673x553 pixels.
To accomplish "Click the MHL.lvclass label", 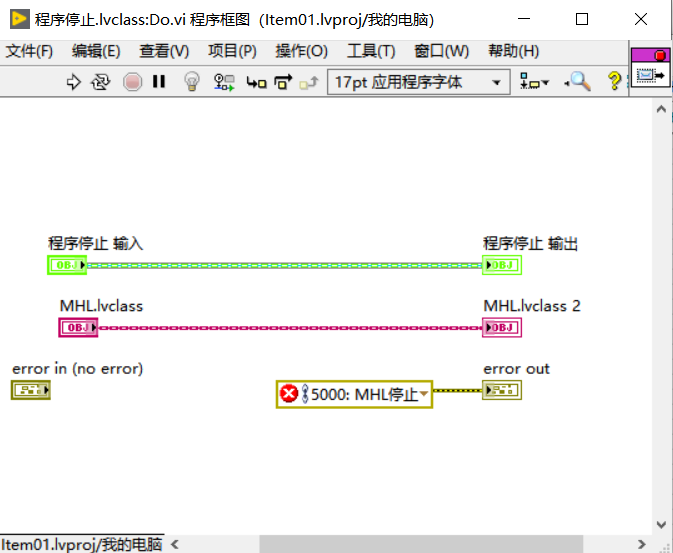I will (x=101, y=306).
